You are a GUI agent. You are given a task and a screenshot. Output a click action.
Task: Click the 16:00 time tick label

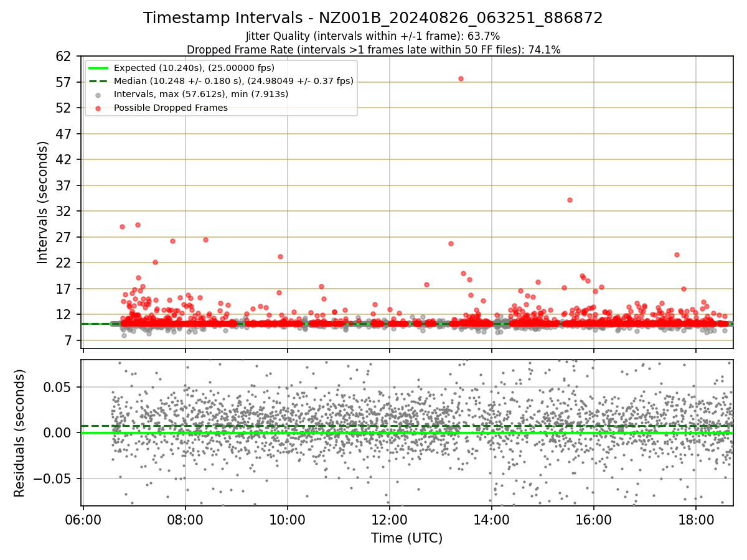click(x=594, y=520)
